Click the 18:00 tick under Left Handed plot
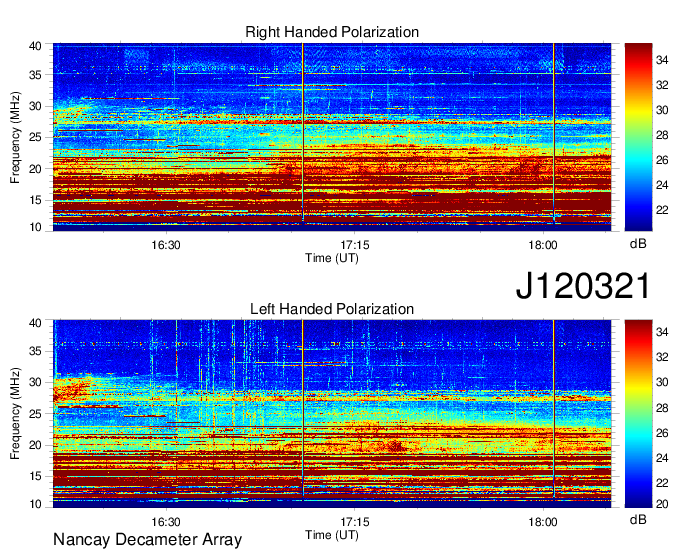680x552 pixels. tap(543, 522)
